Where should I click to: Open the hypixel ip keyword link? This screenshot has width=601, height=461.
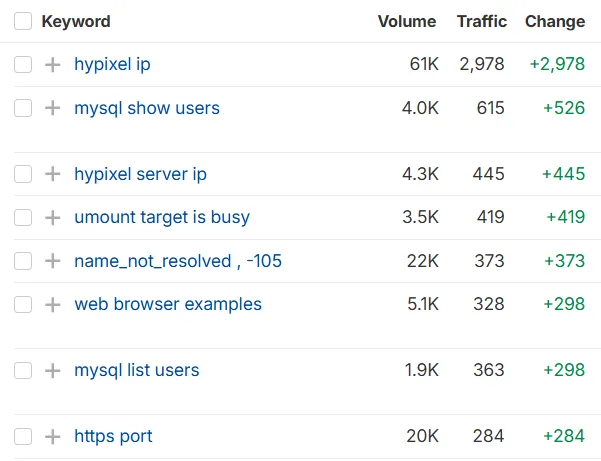click(112, 64)
